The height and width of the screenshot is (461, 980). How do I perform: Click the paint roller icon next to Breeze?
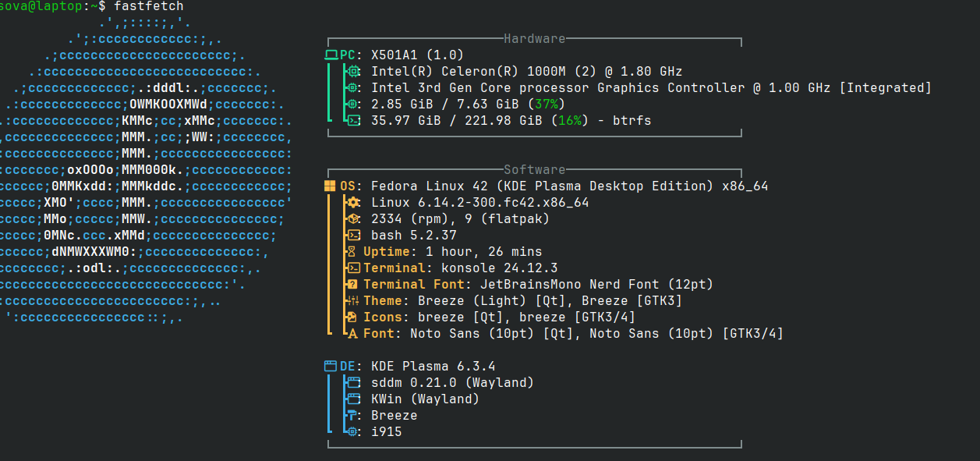click(352, 416)
